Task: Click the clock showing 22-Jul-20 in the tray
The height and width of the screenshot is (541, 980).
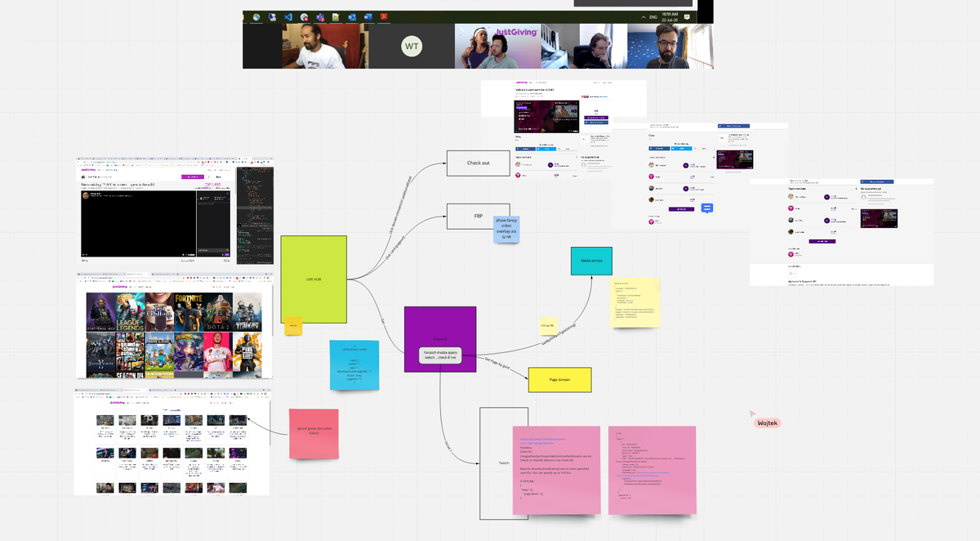Action: pyautogui.click(x=671, y=16)
